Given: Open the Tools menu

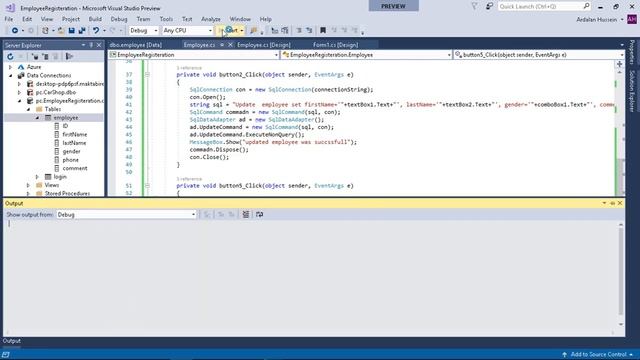Looking at the screenshot, I should [x=166, y=19].
